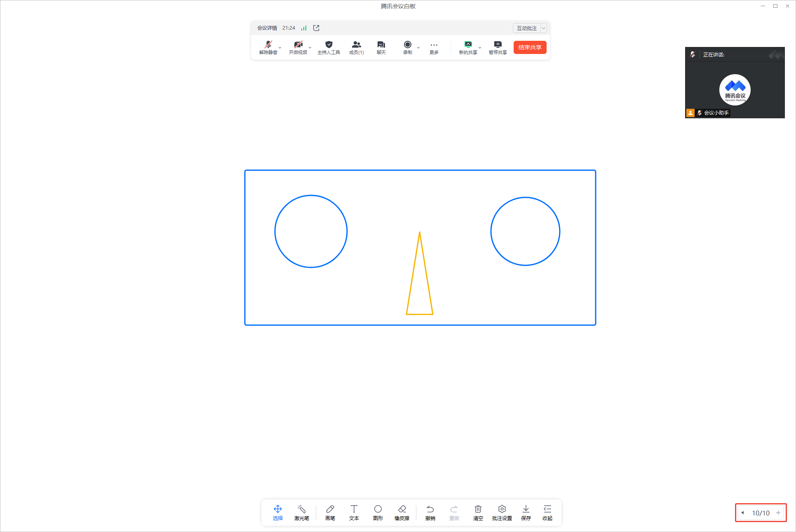The image size is (796, 532).
Task: Save the whiteboard with 保存
Action: click(x=526, y=512)
